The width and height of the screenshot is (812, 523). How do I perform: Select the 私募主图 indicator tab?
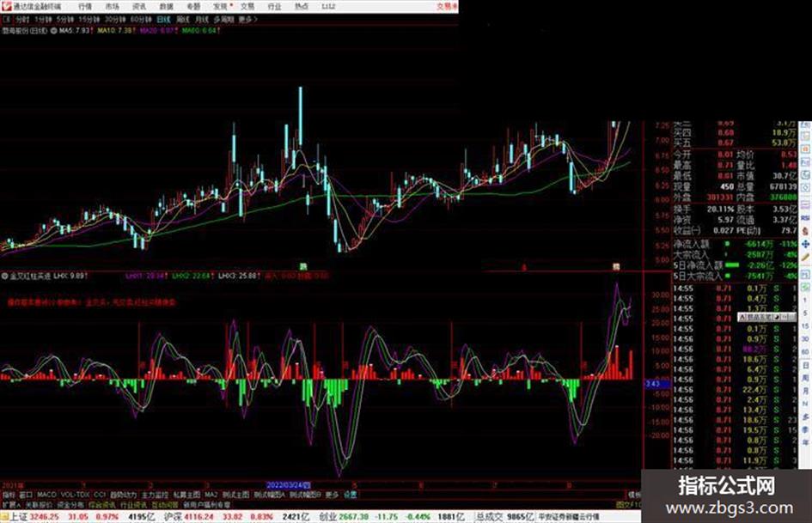186,495
